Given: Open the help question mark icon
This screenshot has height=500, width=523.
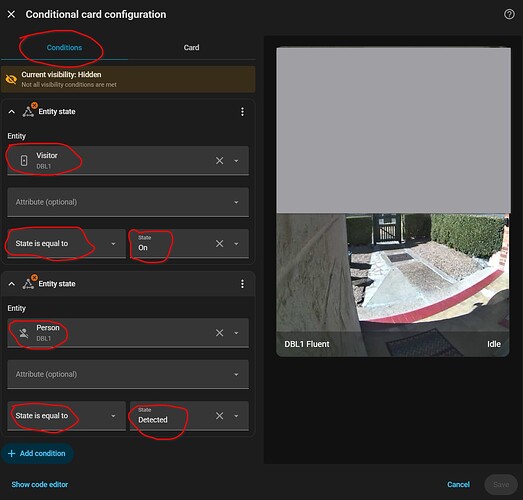Looking at the screenshot, I should tap(509, 14).
